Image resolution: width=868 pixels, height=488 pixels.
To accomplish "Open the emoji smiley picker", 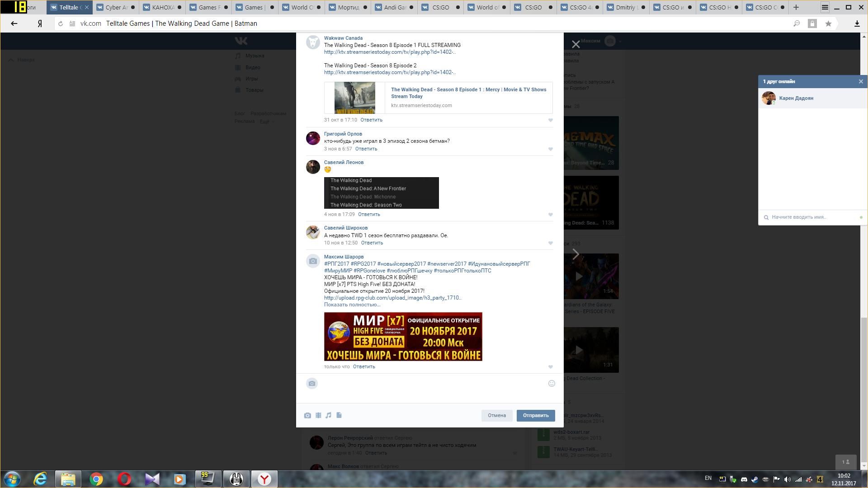I will pyautogui.click(x=552, y=384).
